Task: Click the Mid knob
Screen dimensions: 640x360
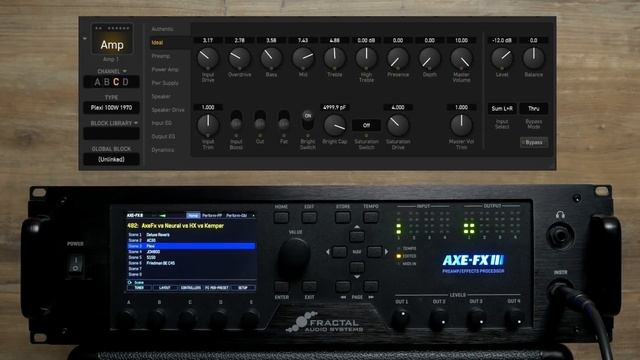Action: pos(303,58)
